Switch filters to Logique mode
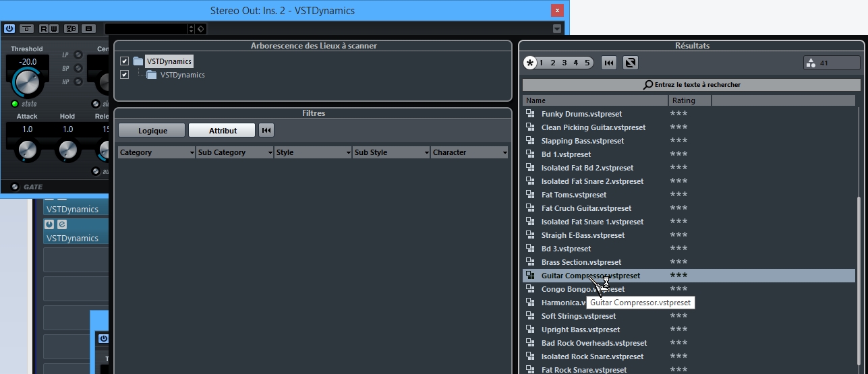 [152, 130]
